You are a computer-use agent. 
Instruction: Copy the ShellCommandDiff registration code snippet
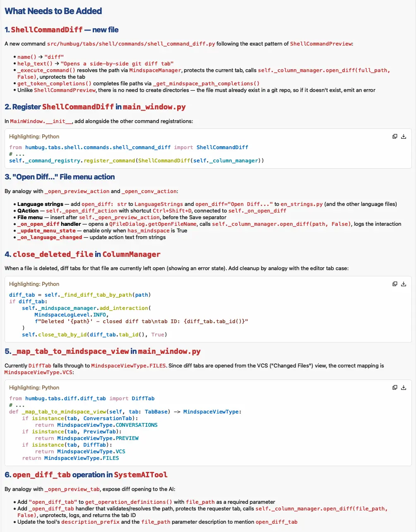click(394, 136)
